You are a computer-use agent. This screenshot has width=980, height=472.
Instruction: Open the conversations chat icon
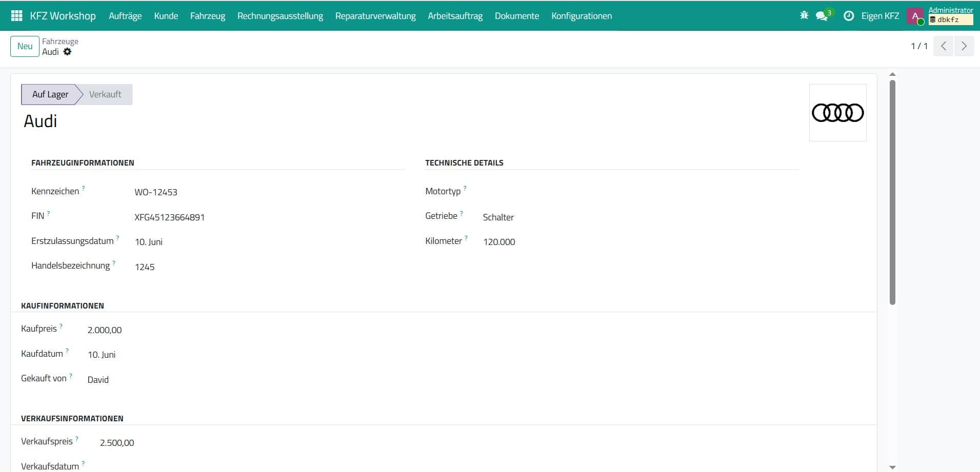(x=823, y=15)
